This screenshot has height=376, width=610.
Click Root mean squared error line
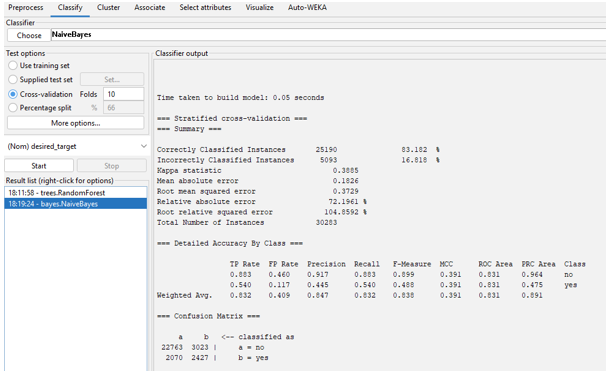click(x=258, y=191)
